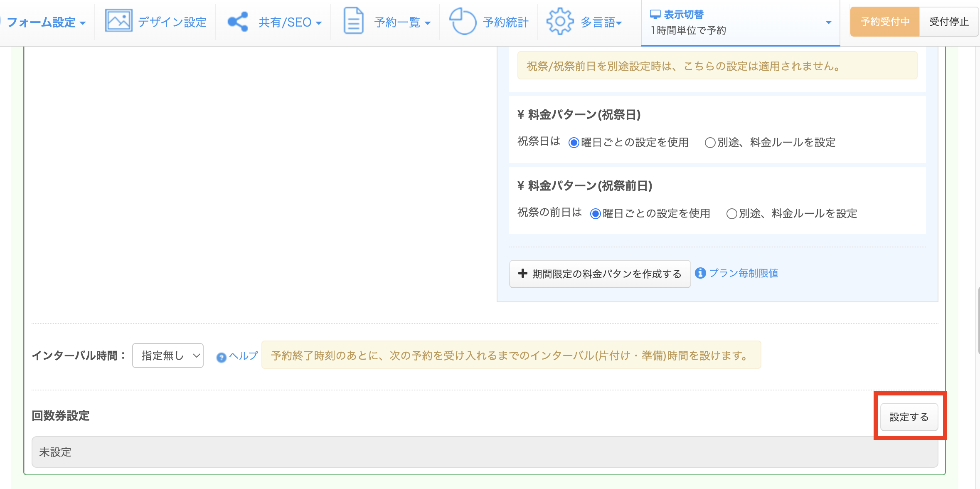Click the 多言語 gear icon
The image size is (980, 489).
(559, 22)
